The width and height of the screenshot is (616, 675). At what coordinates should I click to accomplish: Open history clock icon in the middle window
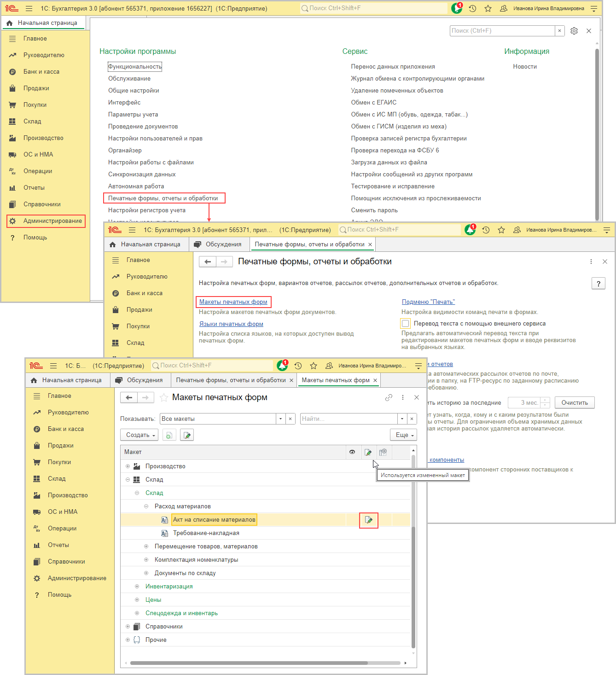(486, 230)
